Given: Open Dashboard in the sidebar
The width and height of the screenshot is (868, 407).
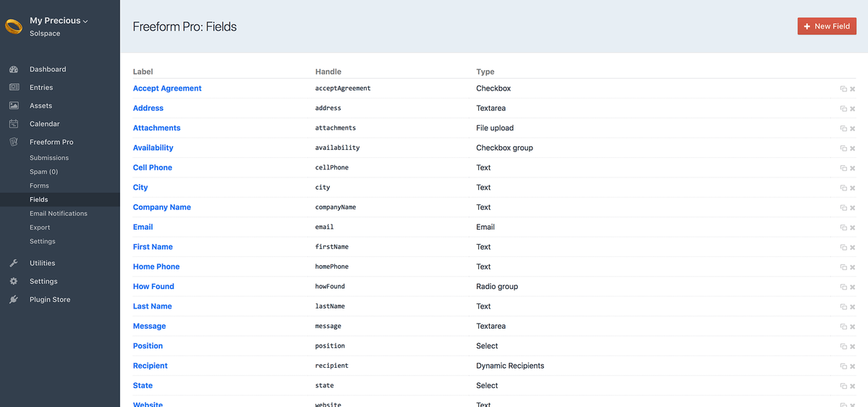Looking at the screenshot, I should (x=48, y=70).
